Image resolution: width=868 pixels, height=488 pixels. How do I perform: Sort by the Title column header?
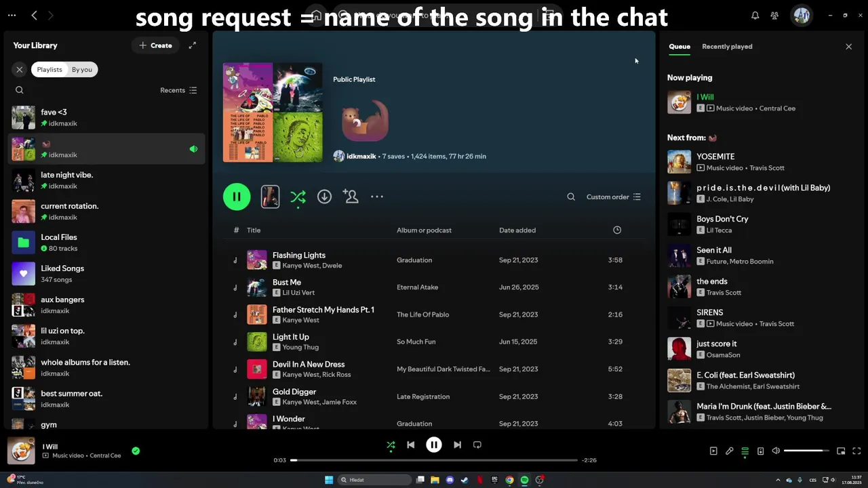tap(254, 230)
